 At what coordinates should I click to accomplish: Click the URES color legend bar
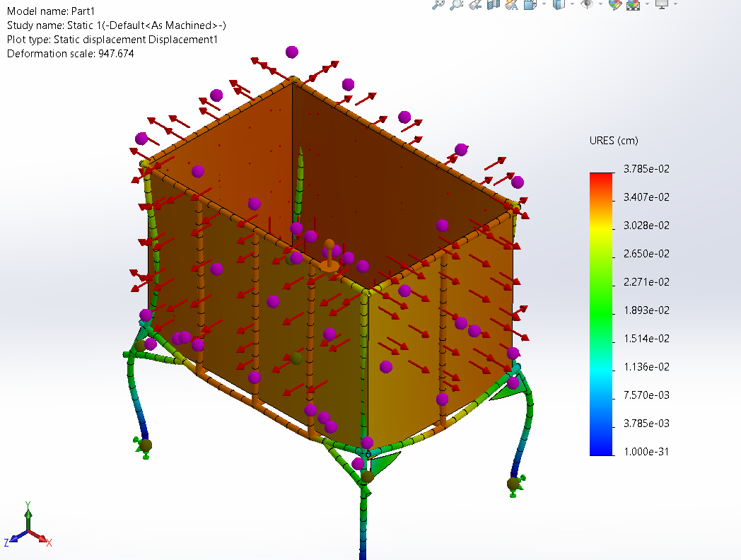pyautogui.click(x=601, y=314)
